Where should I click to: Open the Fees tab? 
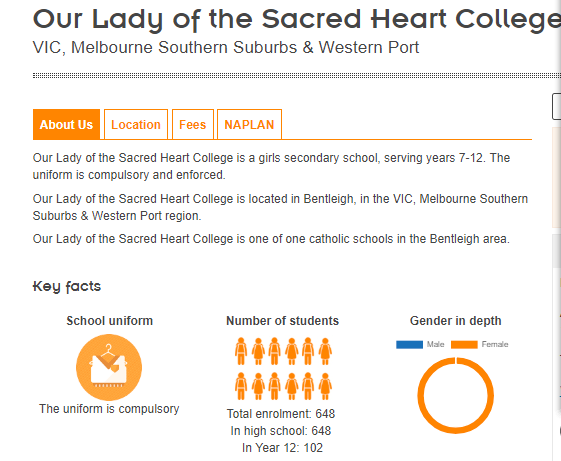click(192, 124)
